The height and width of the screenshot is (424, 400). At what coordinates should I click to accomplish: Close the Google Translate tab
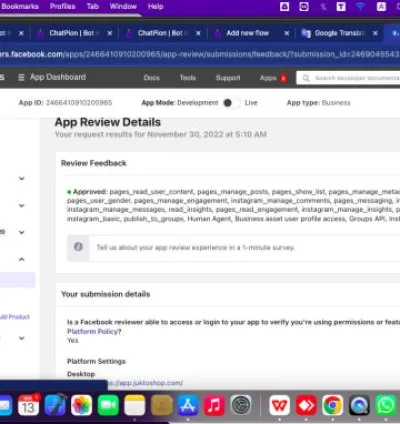375,33
